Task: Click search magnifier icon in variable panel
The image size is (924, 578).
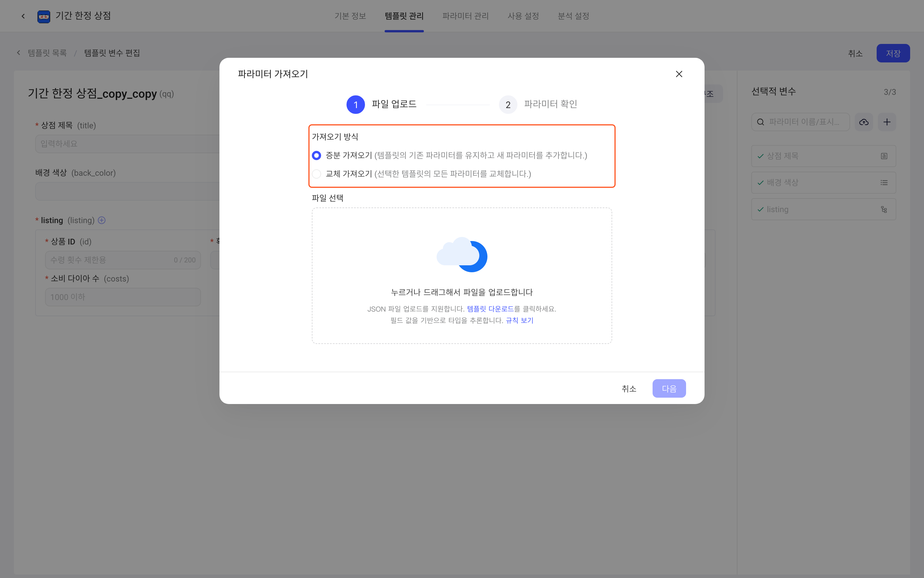Action: pos(760,122)
